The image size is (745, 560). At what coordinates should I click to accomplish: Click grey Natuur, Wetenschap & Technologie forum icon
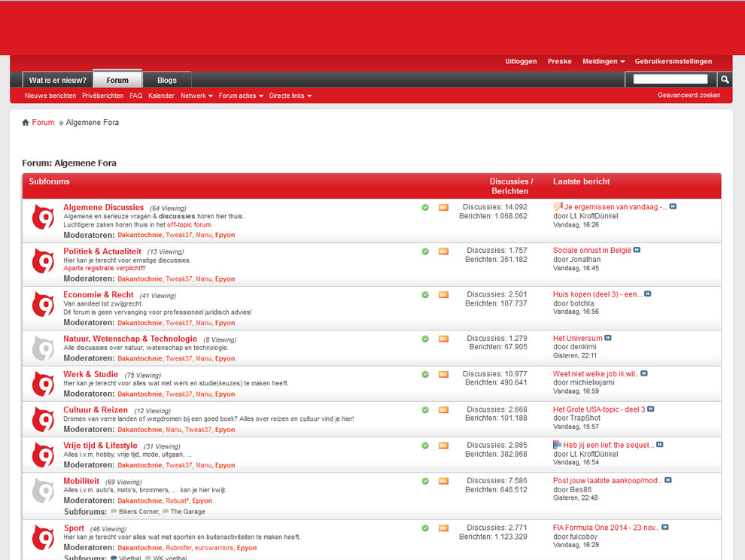click(43, 348)
